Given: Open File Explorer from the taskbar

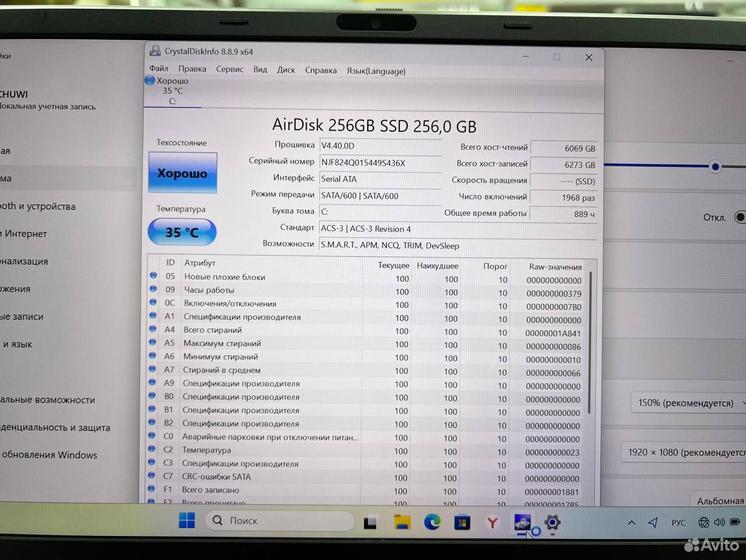Looking at the screenshot, I should click(x=402, y=522).
